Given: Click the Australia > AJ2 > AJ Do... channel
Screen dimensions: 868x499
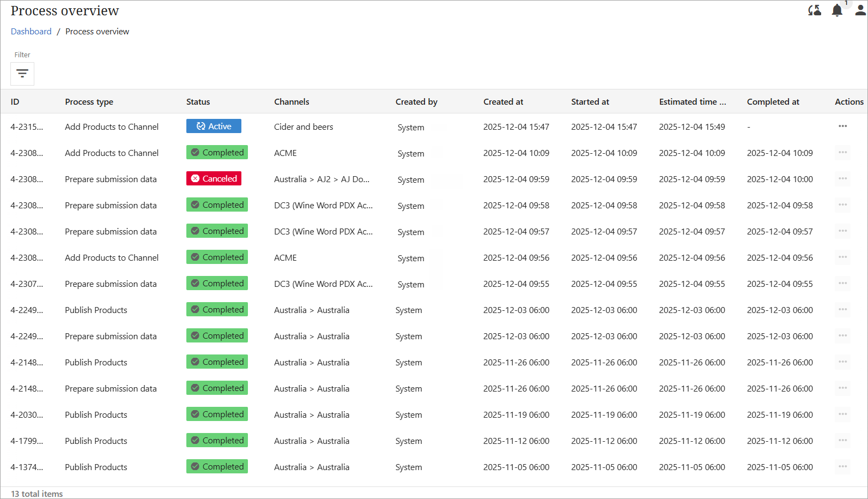Looking at the screenshot, I should tap(321, 179).
